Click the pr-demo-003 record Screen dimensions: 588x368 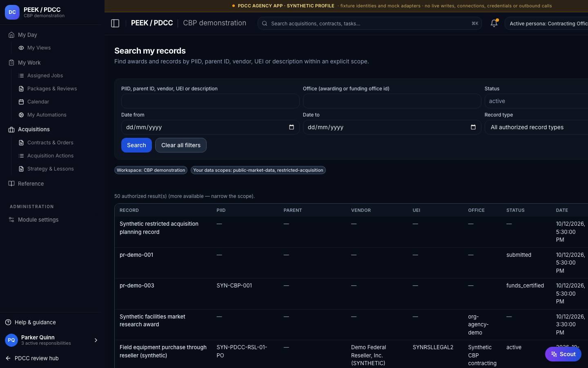[x=137, y=285]
